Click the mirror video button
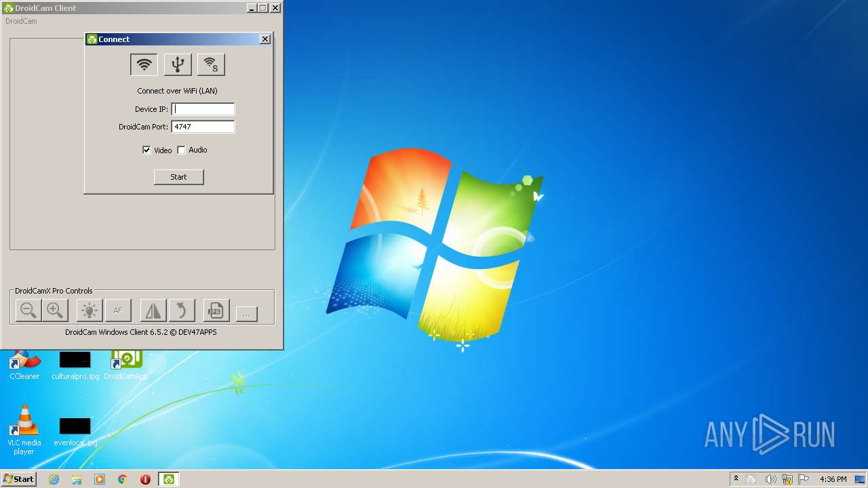This screenshot has width=868, height=488. (153, 310)
